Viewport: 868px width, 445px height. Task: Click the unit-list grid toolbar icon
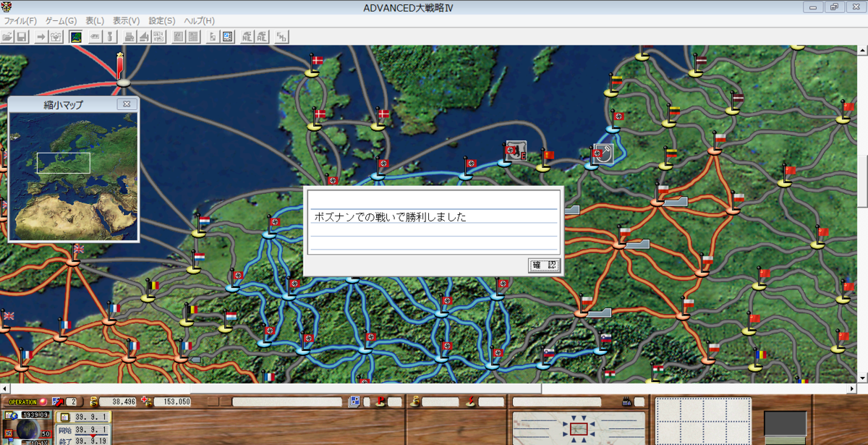pyautogui.click(x=158, y=36)
